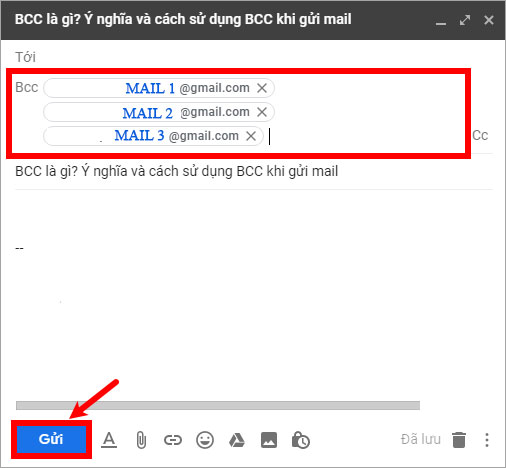Edit the subject line field
This screenshot has height=468, width=506.
[253, 171]
